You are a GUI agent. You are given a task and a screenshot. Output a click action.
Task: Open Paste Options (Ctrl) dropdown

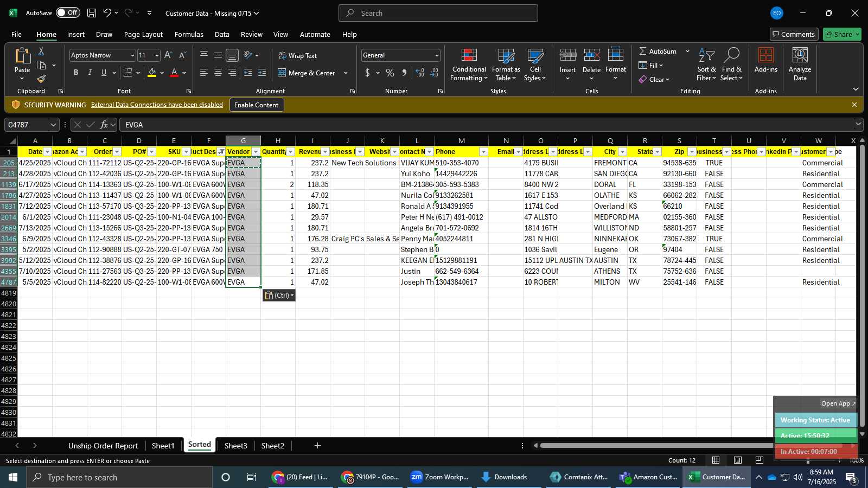pyautogui.click(x=279, y=296)
